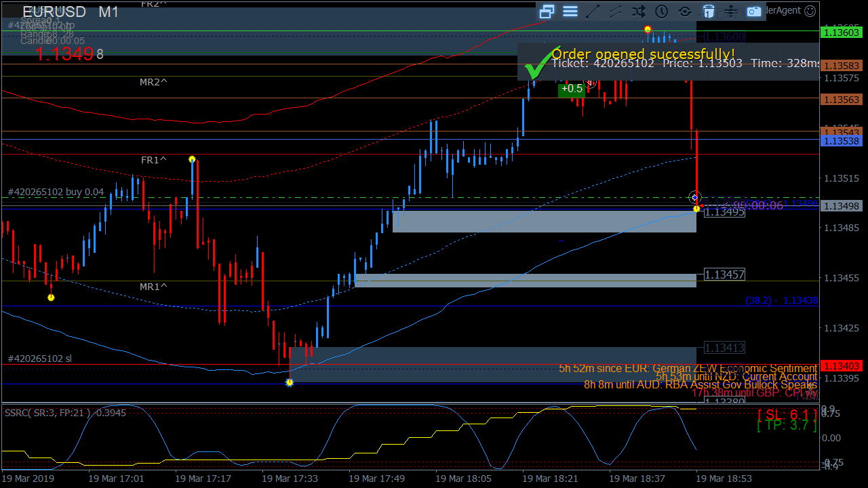Click the gray supply zone rectangle at 1.13495

tap(545, 222)
